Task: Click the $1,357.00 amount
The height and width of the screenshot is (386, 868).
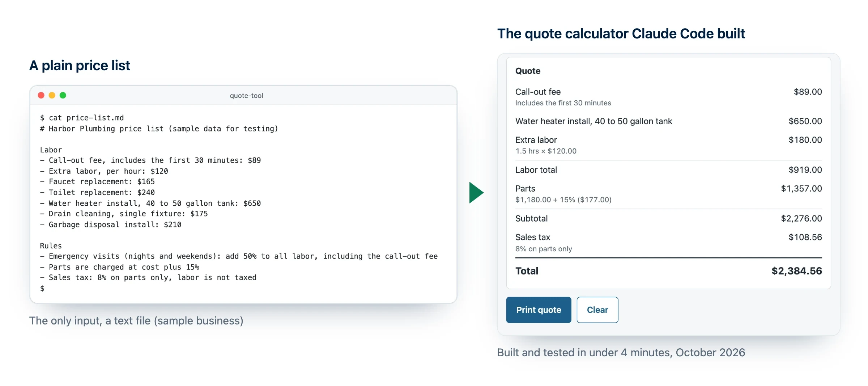Action: pyautogui.click(x=801, y=189)
